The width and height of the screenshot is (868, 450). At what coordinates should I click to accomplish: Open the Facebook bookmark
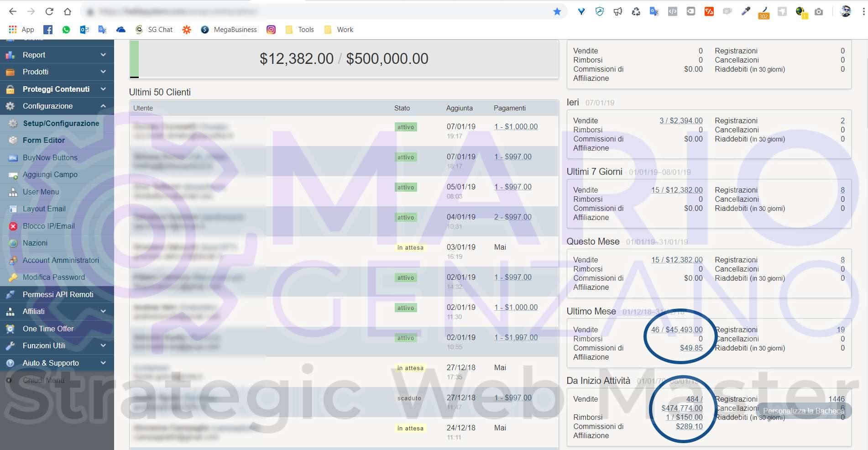(48, 30)
